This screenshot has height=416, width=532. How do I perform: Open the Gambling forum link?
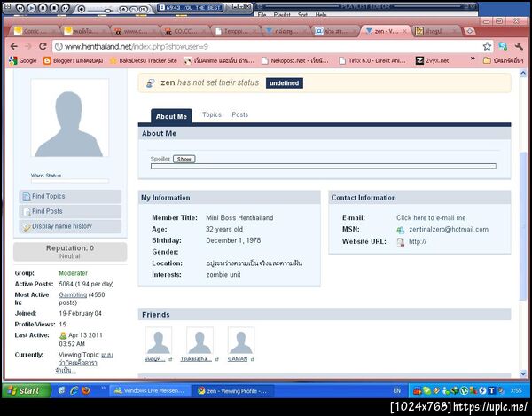coord(73,294)
